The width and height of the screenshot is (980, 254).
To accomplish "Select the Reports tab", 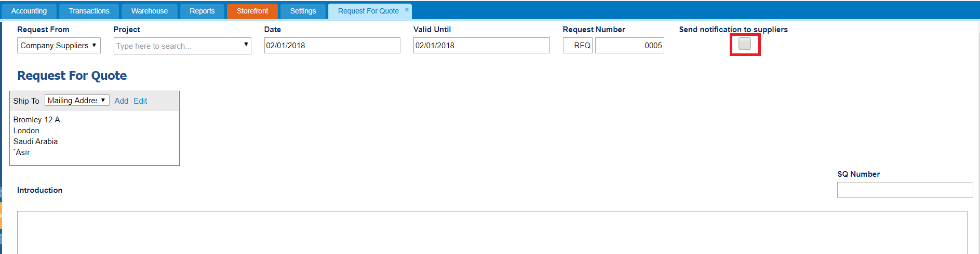I will point(202,11).
